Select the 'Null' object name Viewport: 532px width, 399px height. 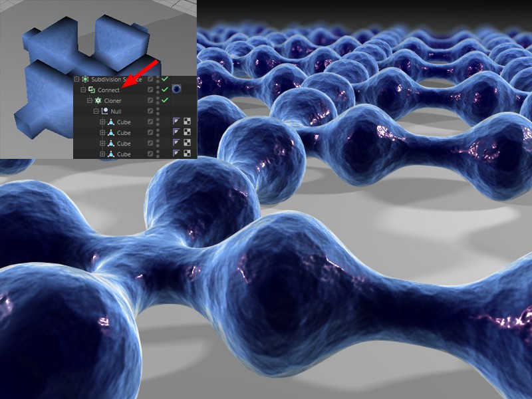point(116,112)
